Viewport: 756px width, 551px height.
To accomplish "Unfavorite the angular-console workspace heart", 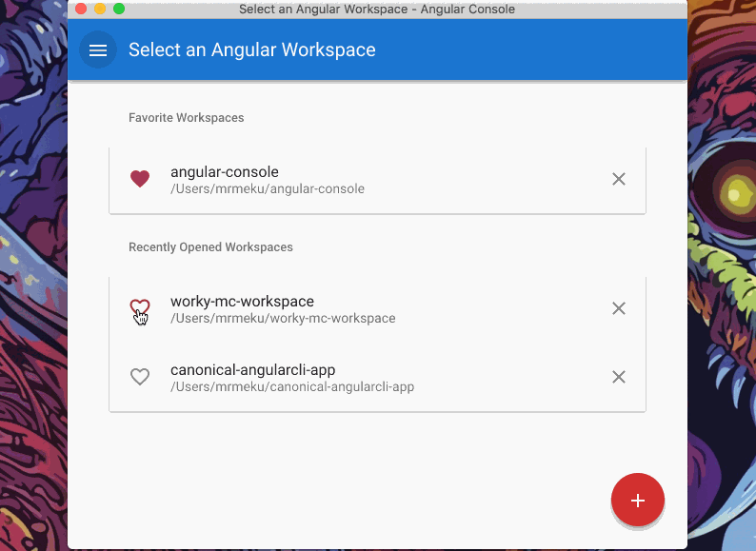I will click(x=140, y=179).
